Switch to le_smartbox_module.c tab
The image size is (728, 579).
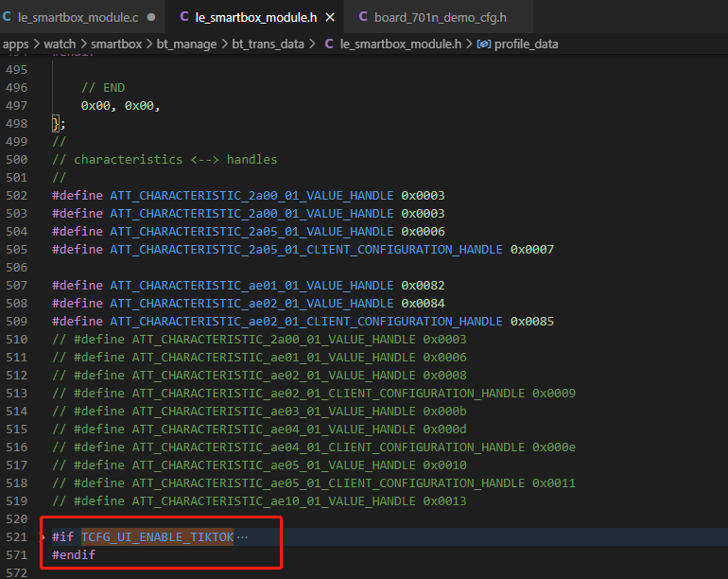point(78,17)
